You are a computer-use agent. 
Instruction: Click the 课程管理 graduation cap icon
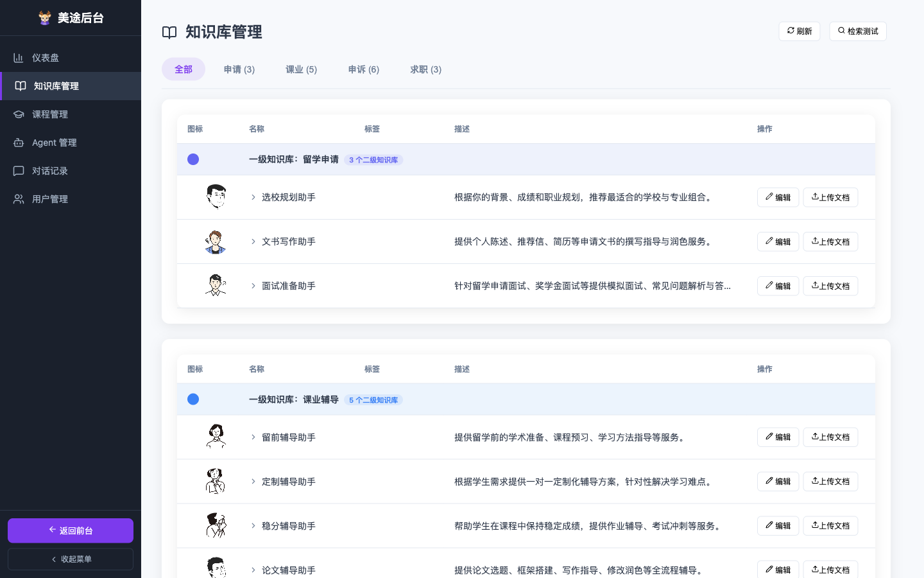coord(19,114)
